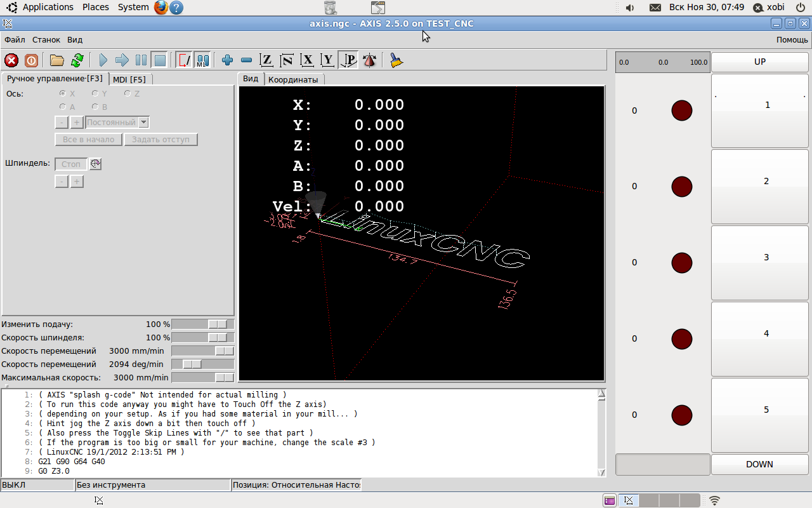Click the 2094 deg/min jog speed slider

203,364
